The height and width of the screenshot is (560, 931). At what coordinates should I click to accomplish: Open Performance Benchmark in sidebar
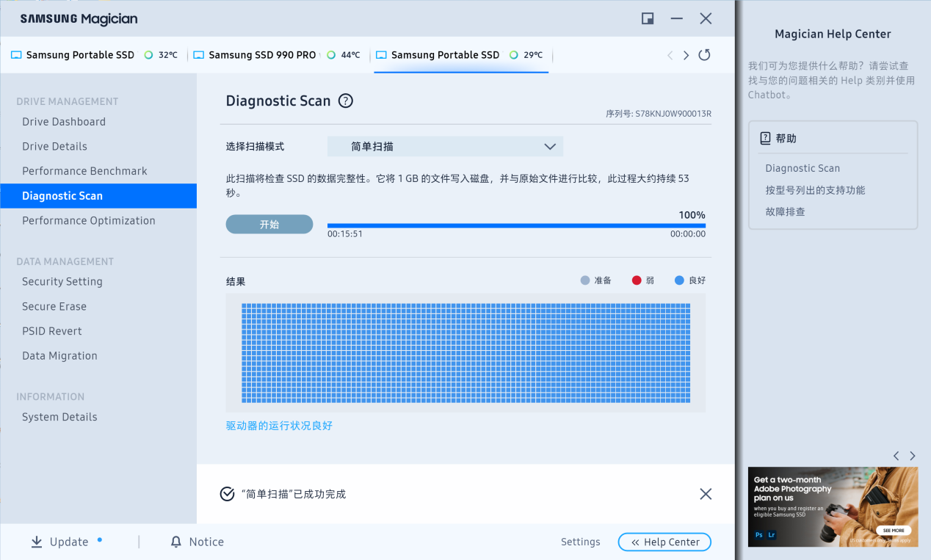click(84, 171)
